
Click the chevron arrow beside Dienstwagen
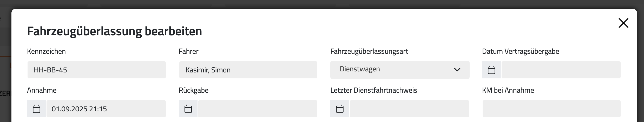click(x=457, y=70)
